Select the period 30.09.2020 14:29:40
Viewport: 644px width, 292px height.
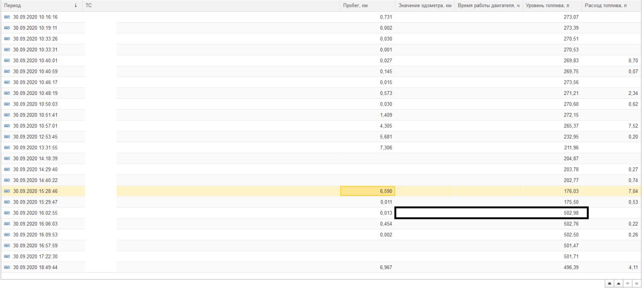[x=35, y=169]
